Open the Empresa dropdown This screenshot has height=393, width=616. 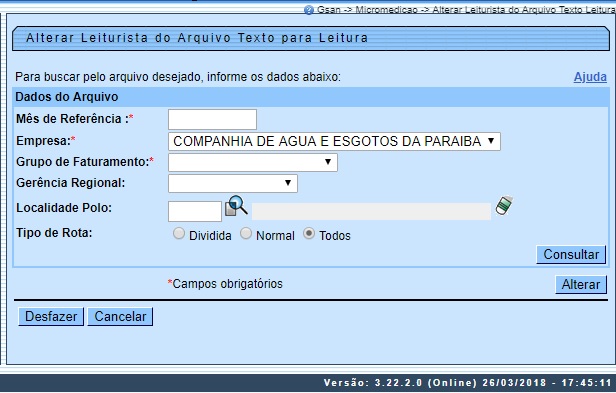coord(334,141)
